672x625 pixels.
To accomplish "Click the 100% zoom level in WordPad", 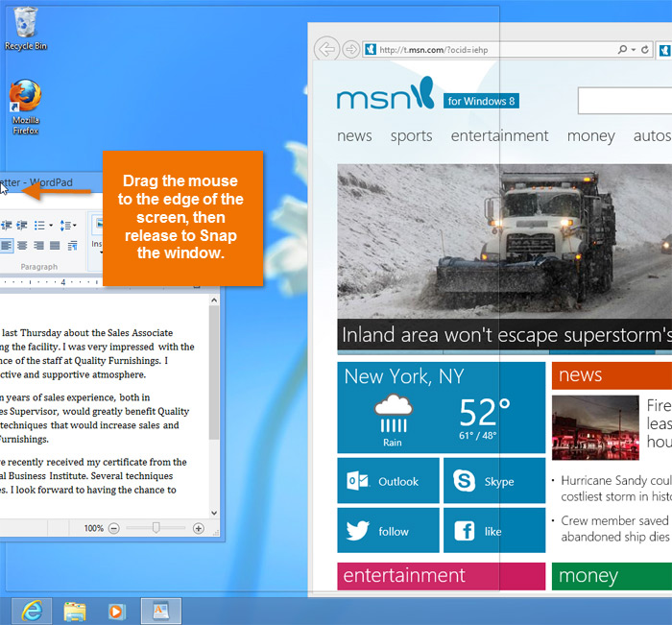I will [94, 528].
